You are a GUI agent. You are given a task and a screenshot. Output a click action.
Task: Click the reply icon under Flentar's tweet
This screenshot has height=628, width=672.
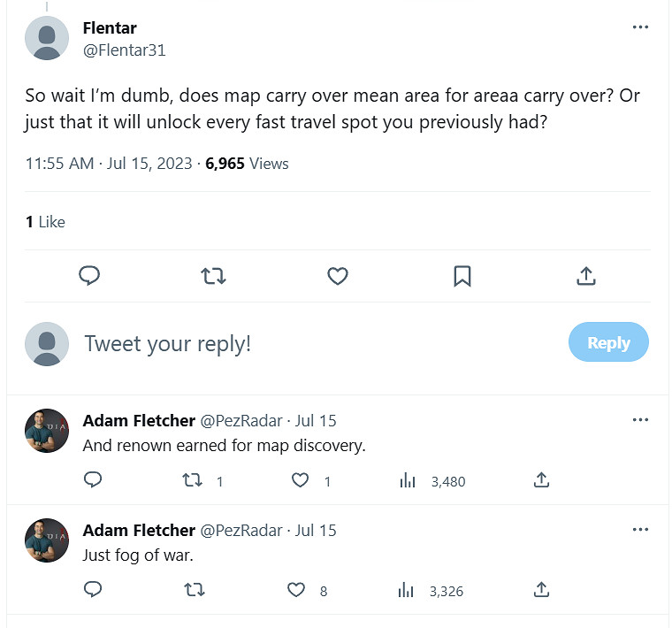[89, 277]
